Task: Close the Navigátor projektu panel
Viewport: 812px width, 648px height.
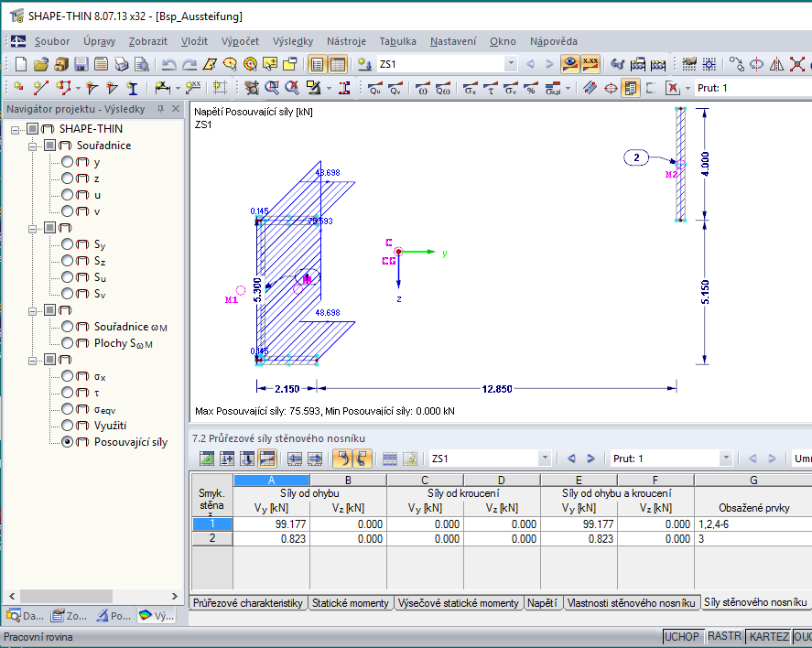Action: click(176, 109)
